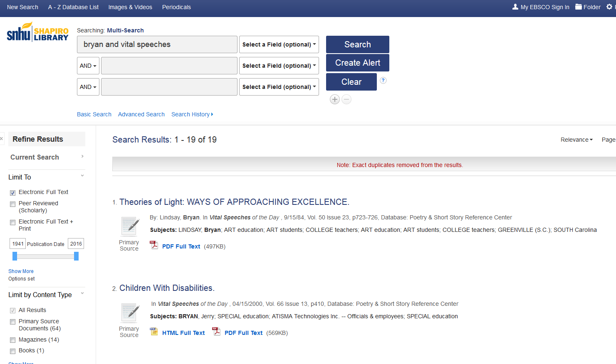Open Periodicals menu item
Viewport: 616px width, 364px height.
[x=176, y=7]
